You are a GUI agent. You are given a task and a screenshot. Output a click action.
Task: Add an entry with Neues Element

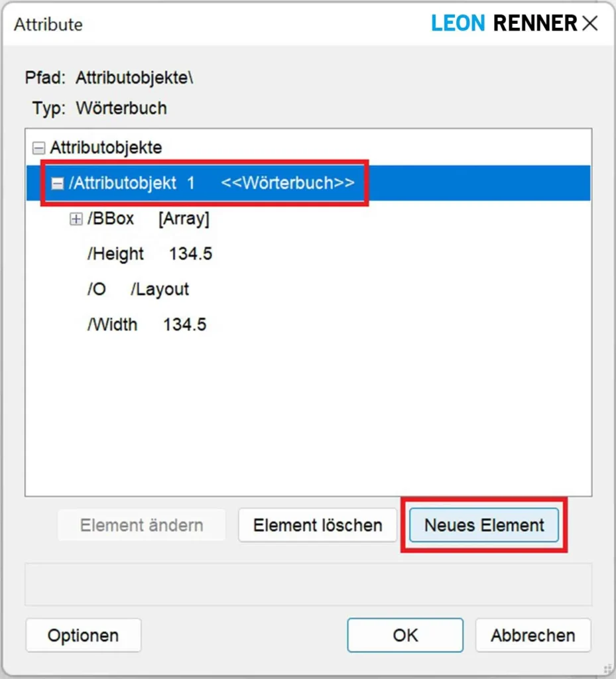coord(484,526)
